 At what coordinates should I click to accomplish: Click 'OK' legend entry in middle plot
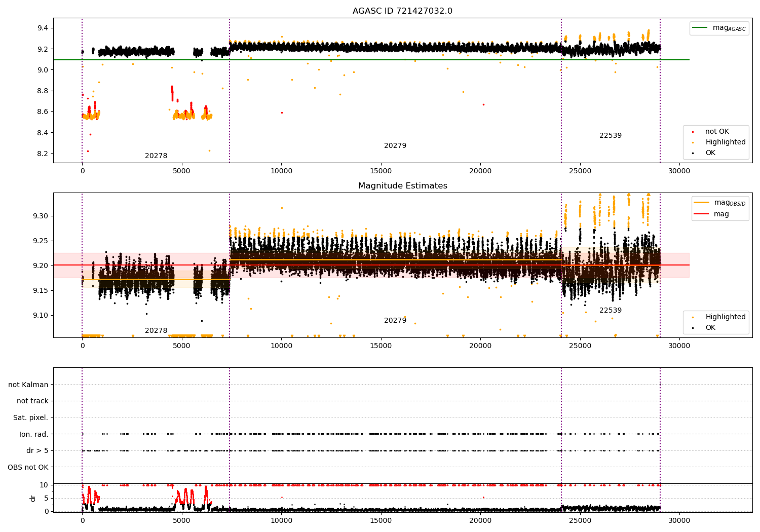coord(710,328)
